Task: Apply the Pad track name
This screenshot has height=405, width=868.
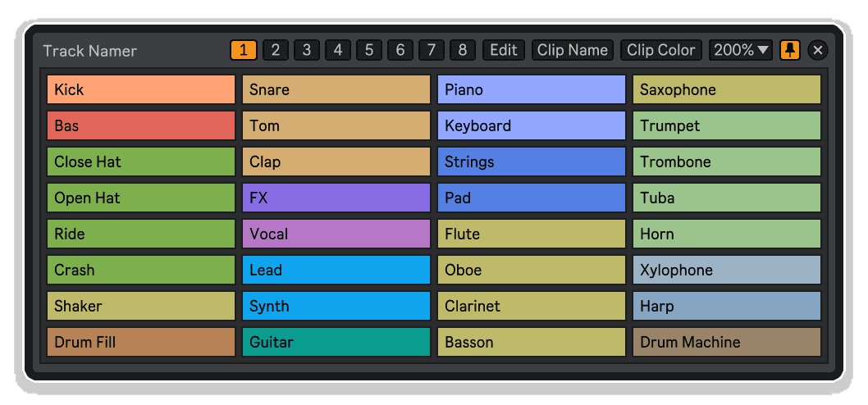Action: click(532, 198)
